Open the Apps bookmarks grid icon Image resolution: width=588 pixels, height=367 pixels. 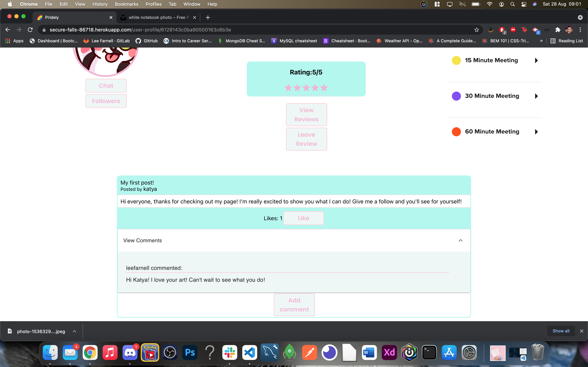[x=8, y=41]
